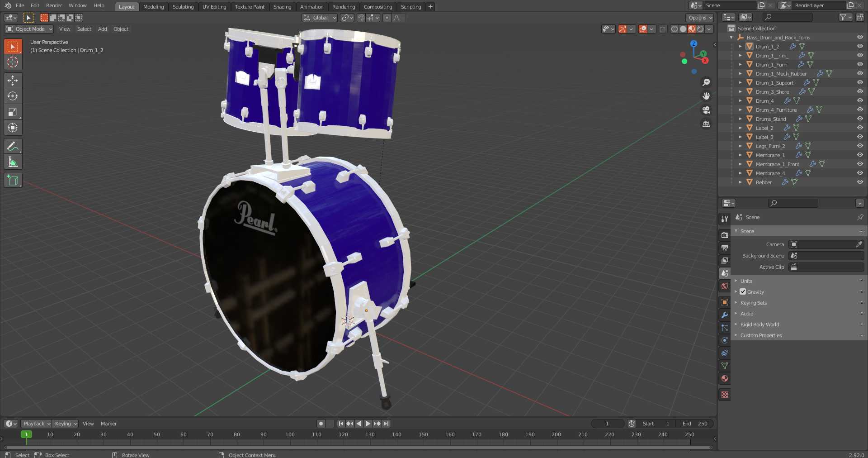This screenshot has height=458, width=868.
Task: Toggle the camera view icon
Action: tap(706, 110)
